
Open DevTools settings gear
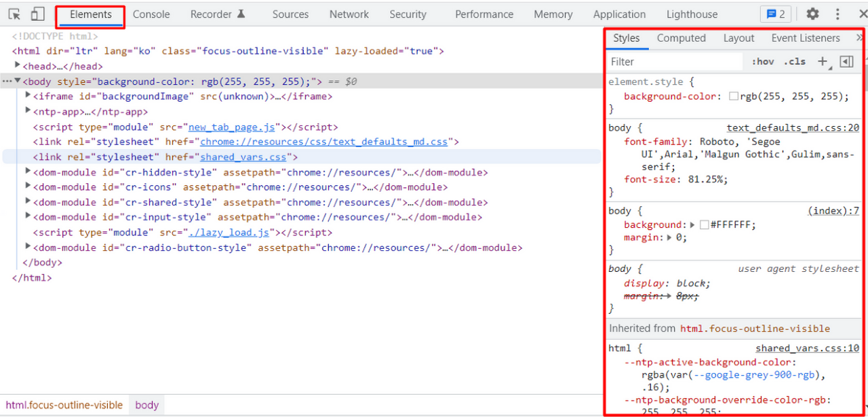(x=812, y=14)
